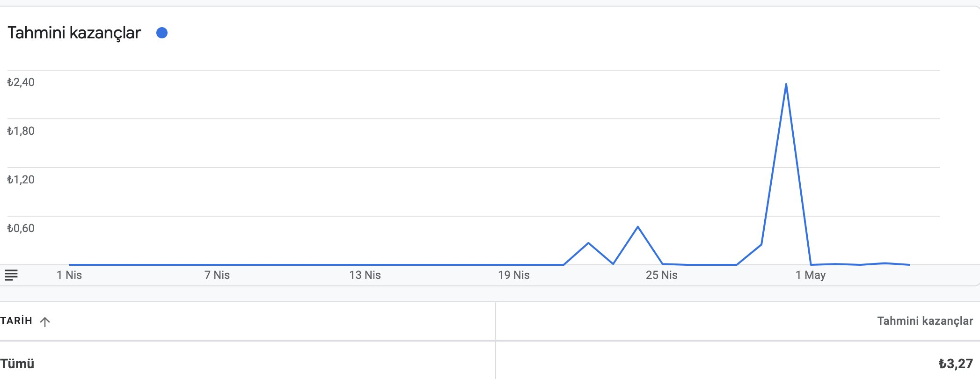Click the 7 Nis date label

tap(217, 275)
